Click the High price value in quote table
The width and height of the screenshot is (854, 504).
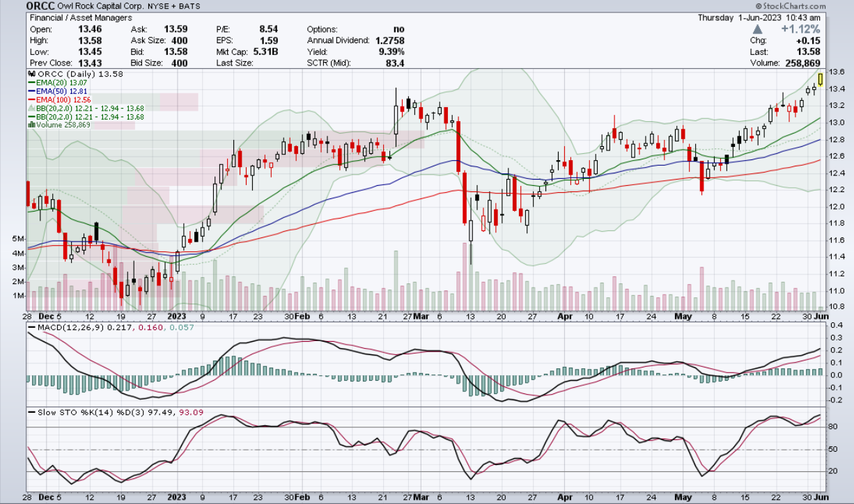[x=90, y=40]
